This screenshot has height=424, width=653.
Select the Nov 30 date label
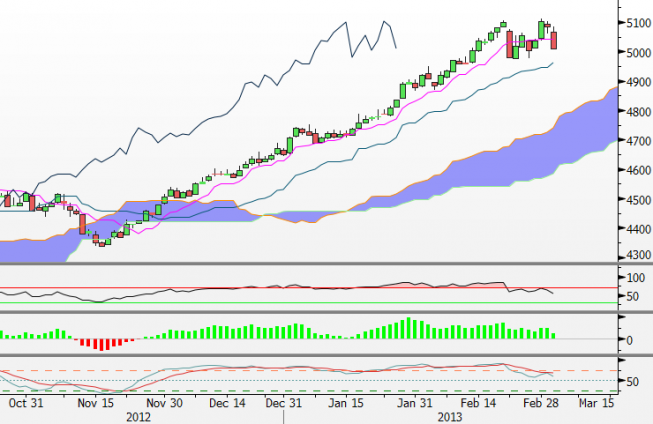[164, 403]
